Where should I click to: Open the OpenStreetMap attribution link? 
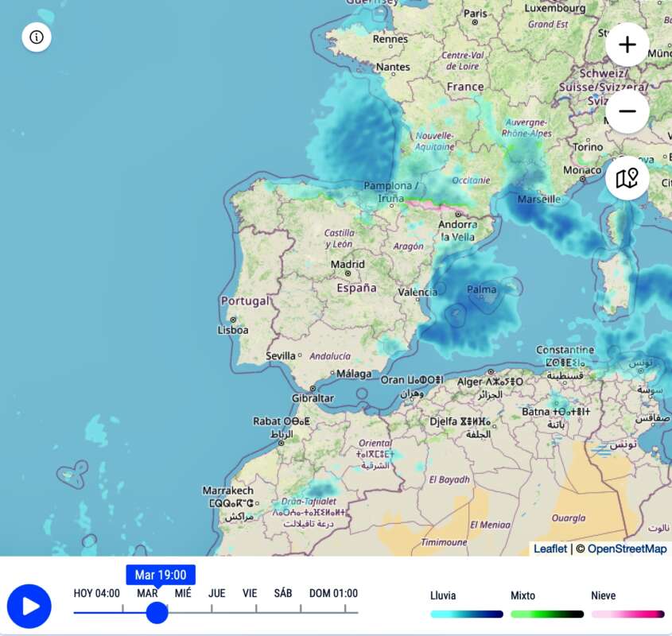(x=627, y=549)
